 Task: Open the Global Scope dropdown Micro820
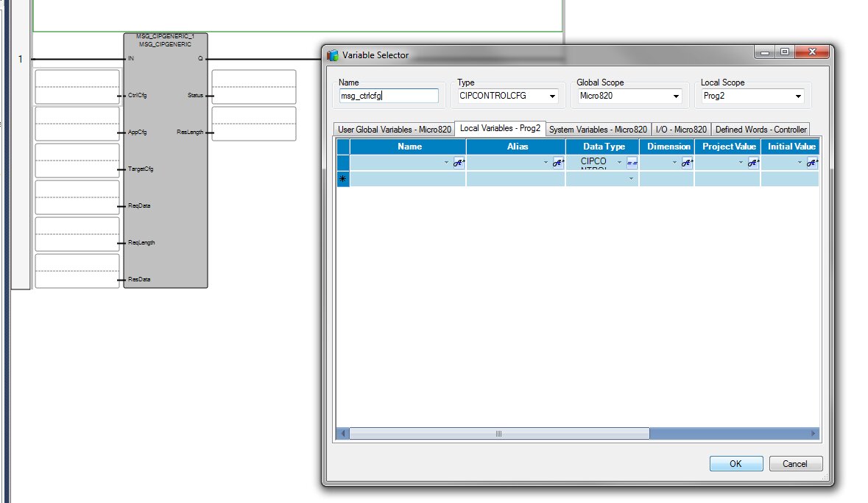click(x=676, y=96)
